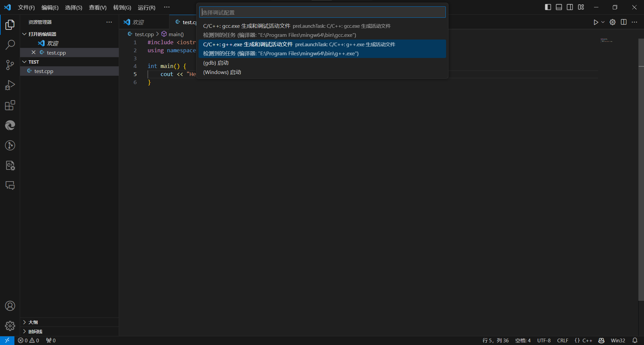Image resolution: width=644 pixels, height=345 pixels.
Task: Toggle the primary sidebar visibility
Action: pyautogui.click(x=548, y=7)
